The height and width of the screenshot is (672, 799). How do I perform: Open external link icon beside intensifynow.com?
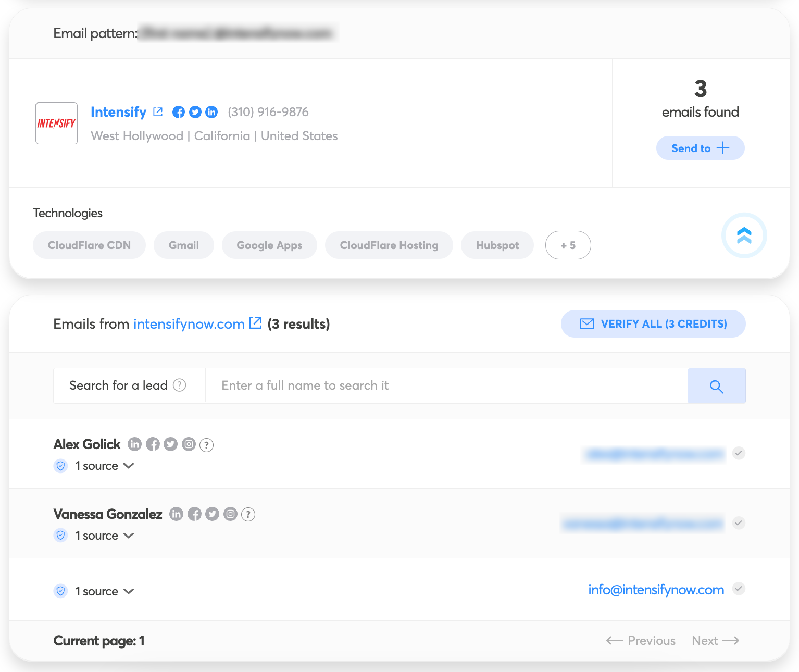pyautogui.click(x=255, y=323)
